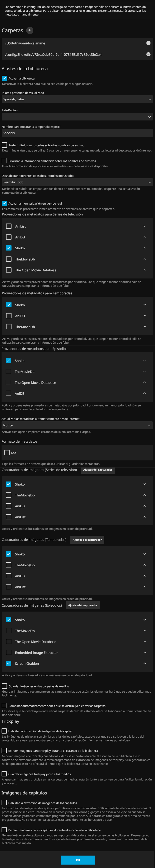Viewport: 155px width, 868px height.
Task: Uncheck Activar la monitorización en tiempo real
Action: pos(4,203)
